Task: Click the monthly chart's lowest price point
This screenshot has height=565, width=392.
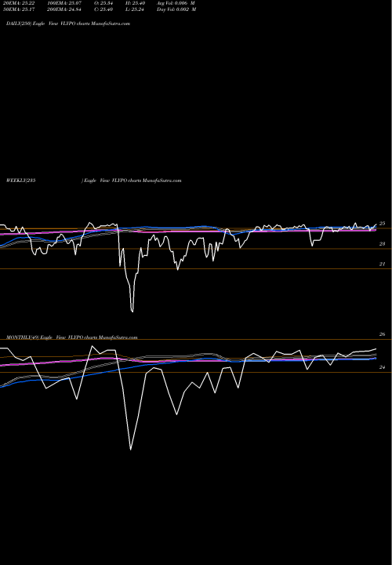Action: click(130, 450)
